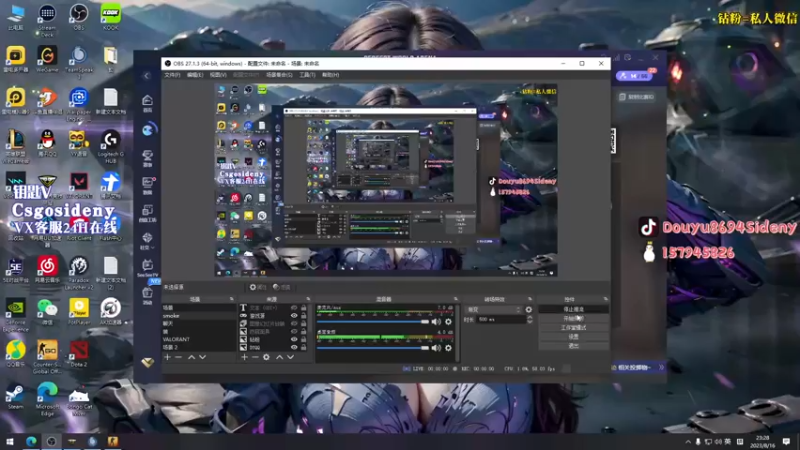Toggle lock on the first source
800x450 pixels.
coord(302,308)
